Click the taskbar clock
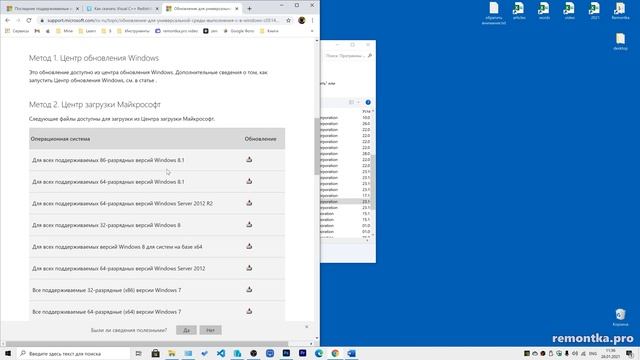 (611, 353)
